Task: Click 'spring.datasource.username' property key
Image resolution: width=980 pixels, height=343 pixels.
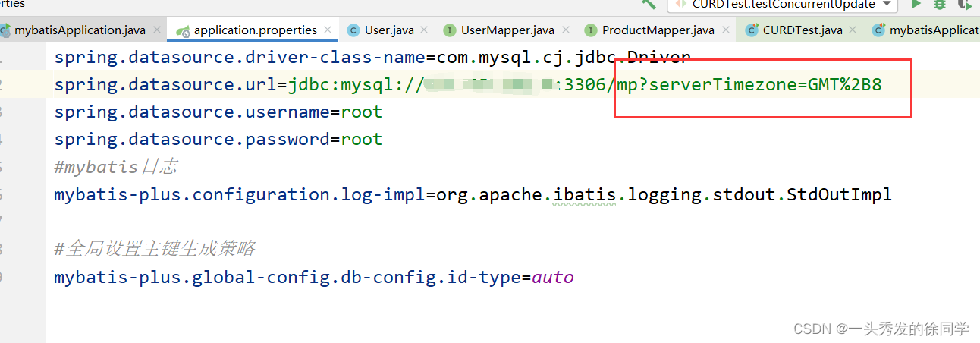Action: point(192,112)
